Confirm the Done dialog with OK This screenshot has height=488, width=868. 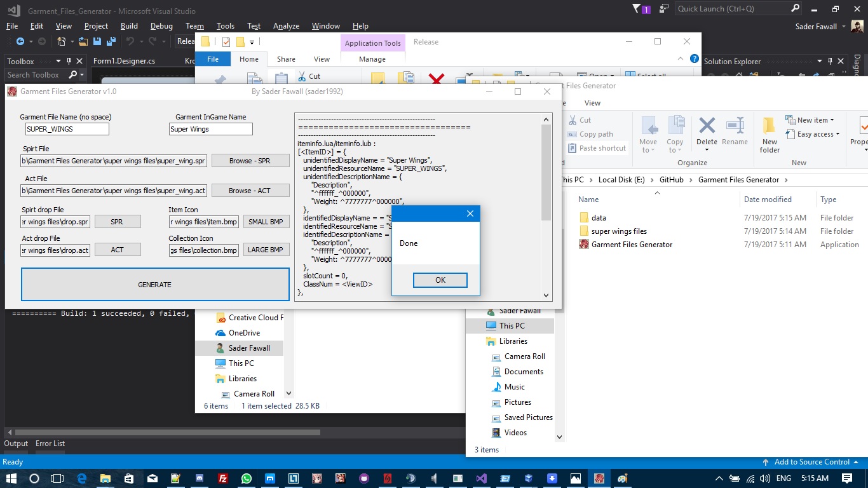440,280
